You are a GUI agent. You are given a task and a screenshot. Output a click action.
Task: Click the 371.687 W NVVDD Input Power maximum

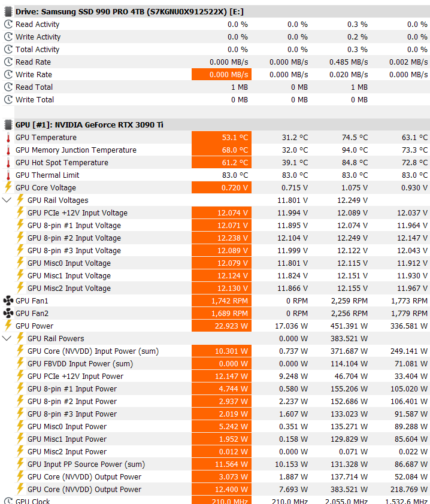point(349,351)
